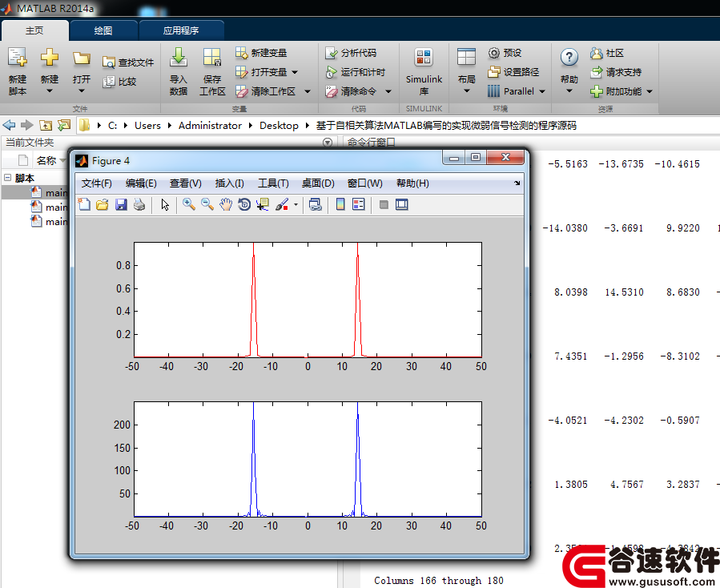Switch to the 绘图 (Plots) tab
Image resolution: width=720 pixels, height=588 pixels.
point(103,30)
